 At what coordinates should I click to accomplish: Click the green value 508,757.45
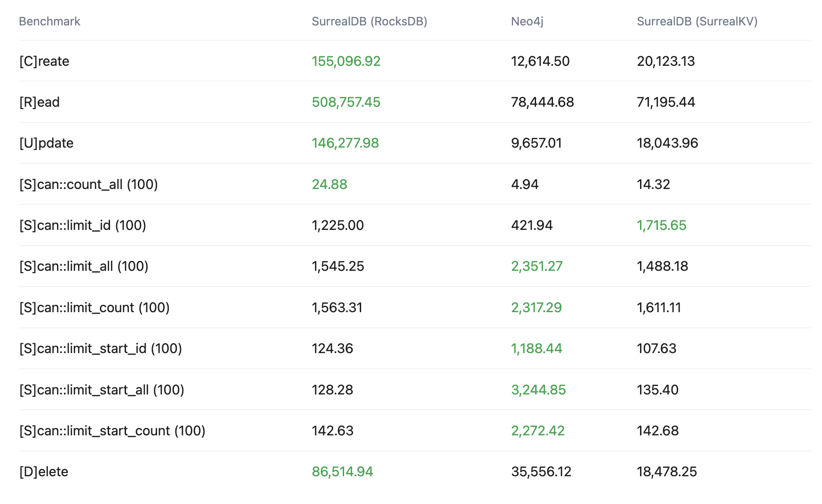tap(346, 102)
